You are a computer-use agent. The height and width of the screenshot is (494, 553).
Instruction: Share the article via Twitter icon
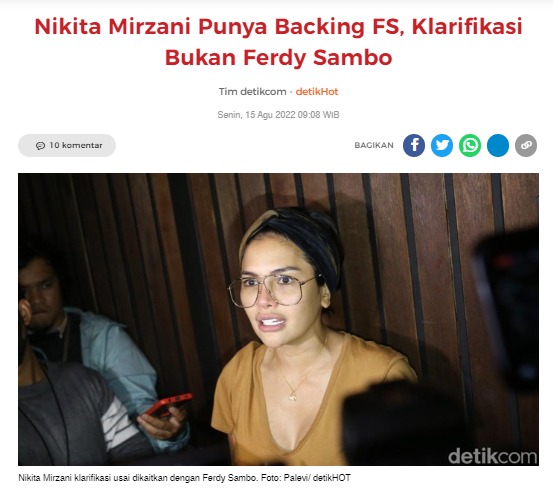tap(442, 145)
